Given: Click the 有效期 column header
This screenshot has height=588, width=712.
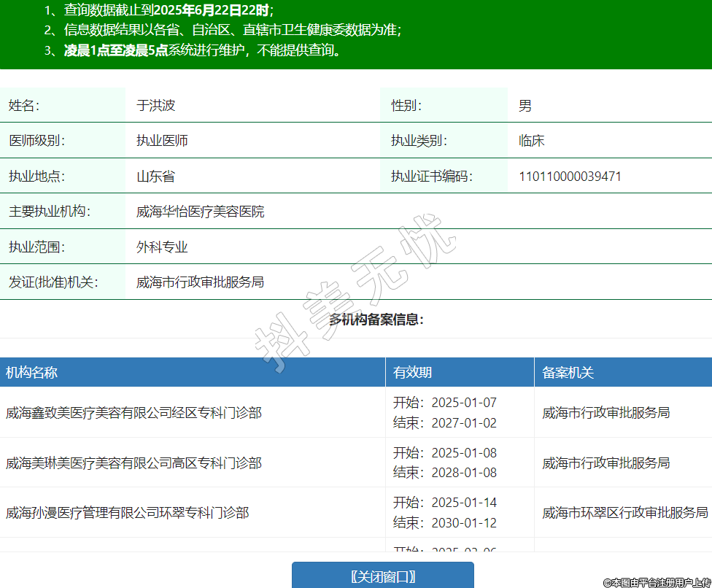Looking at the screenshot, I should point(413,373).
